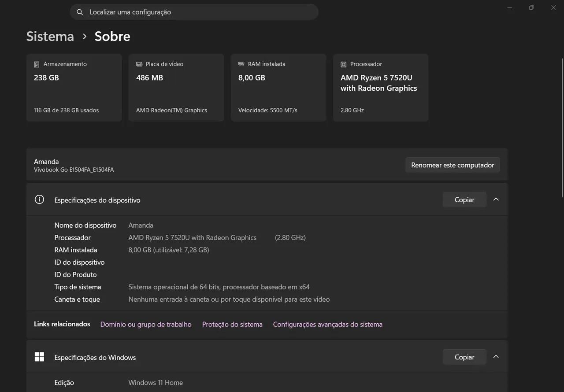The image size is (564, 392).
Task: Collapse the Especificações do dispositivo section
Action: pyautogui.click(x=496, y=200)
